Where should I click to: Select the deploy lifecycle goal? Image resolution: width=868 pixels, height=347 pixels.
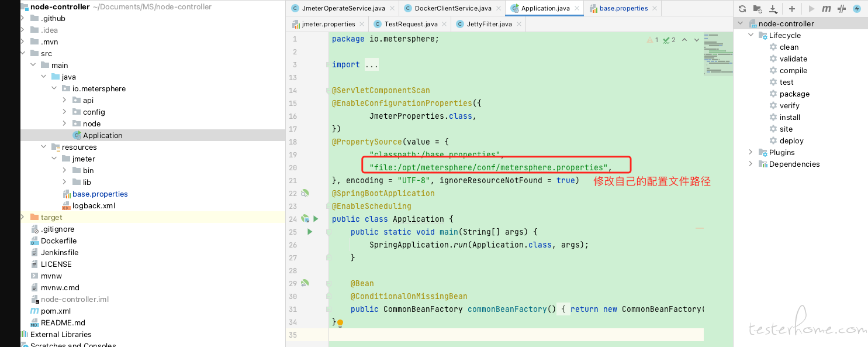pyautogui.click(x=791, y=140)
